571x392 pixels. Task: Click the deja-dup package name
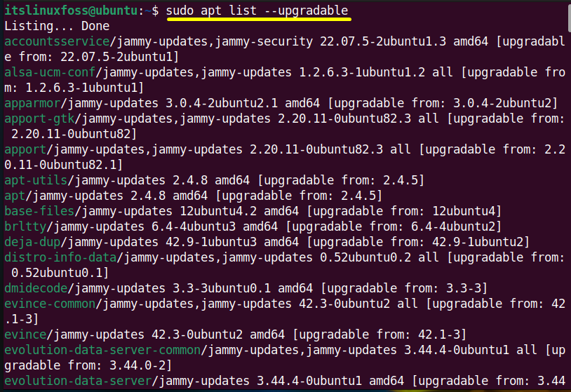32,242
